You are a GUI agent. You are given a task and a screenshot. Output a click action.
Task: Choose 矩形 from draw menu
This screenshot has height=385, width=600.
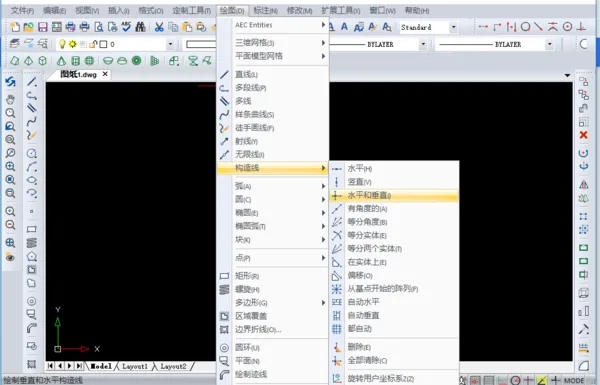(272, 276)
